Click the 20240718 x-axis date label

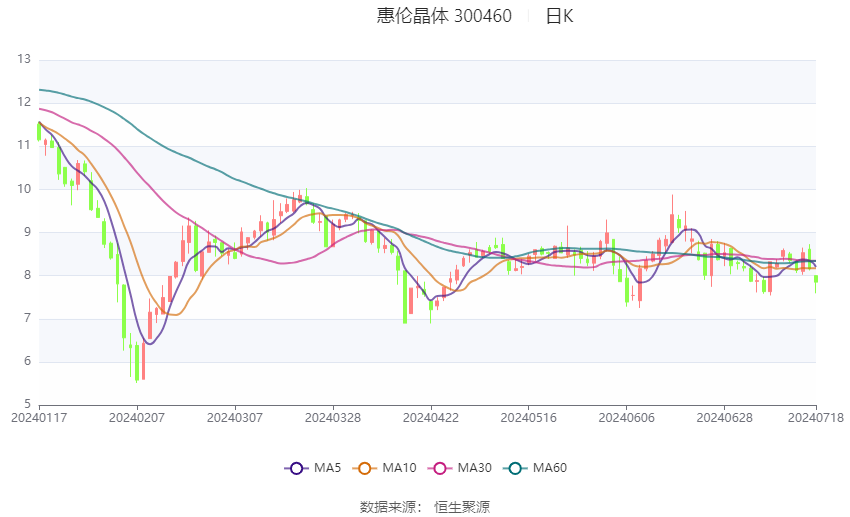[x=816, y=418]
